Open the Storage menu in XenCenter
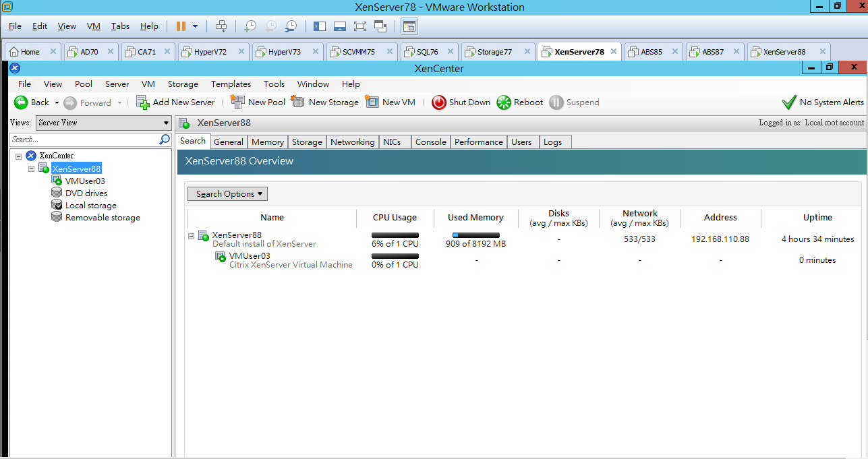 tap(183, 84)
